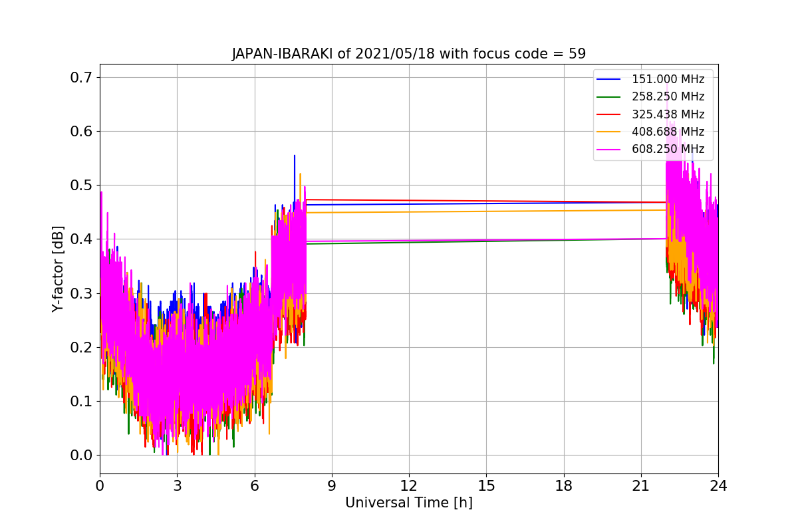Click the 0.6 tick on the y-axis
The image size is (798, 532).
(x=82, y=131)
